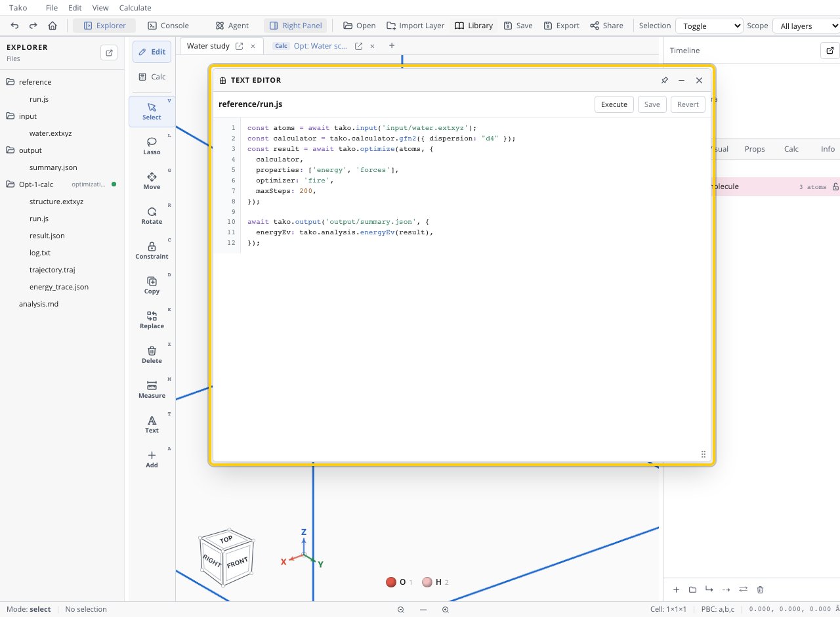Pop out the Explorer panel
Viewport: 840px width, 617px height.
coord(109,53)
